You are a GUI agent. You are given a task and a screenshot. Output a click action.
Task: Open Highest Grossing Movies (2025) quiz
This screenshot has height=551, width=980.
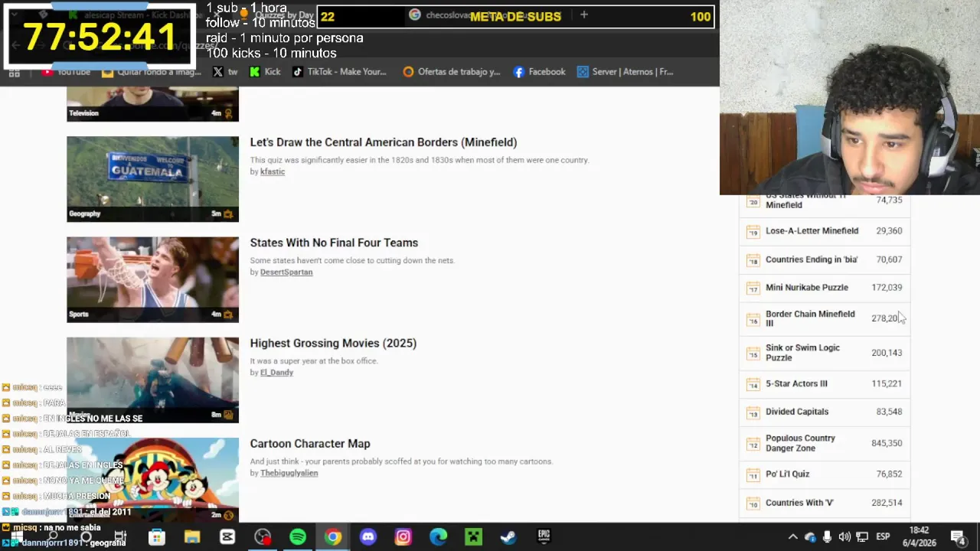click(x=333, y=343)
